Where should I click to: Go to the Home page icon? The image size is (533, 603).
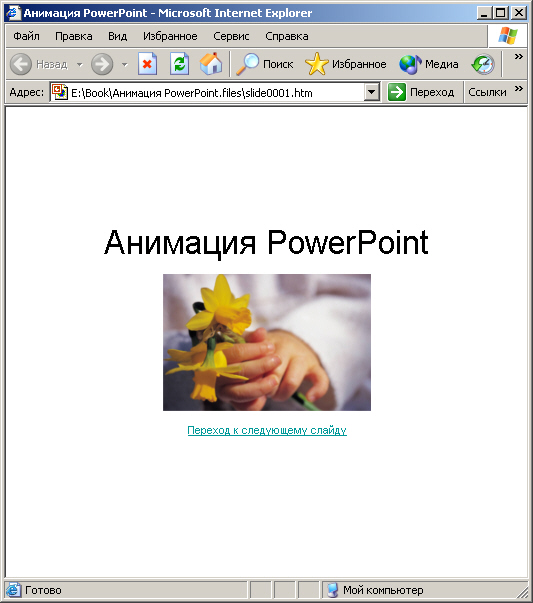(211, 64)
